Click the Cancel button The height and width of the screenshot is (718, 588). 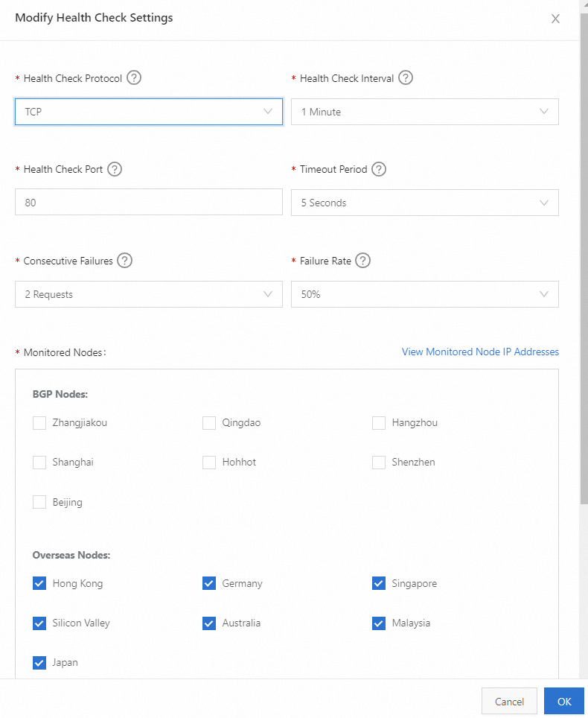coord(509,701)
